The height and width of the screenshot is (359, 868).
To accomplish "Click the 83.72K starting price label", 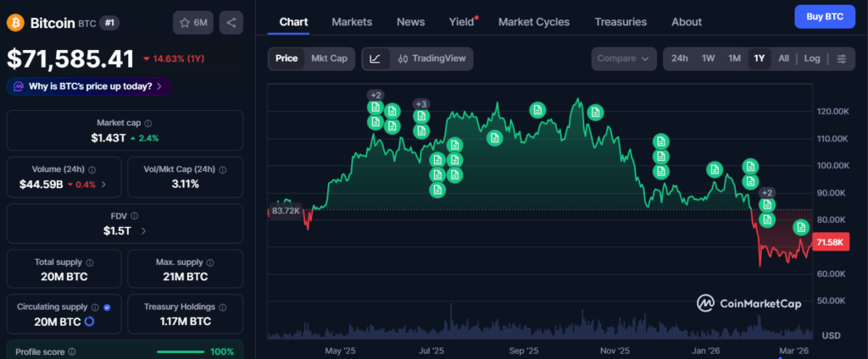I will click(287, 210).
